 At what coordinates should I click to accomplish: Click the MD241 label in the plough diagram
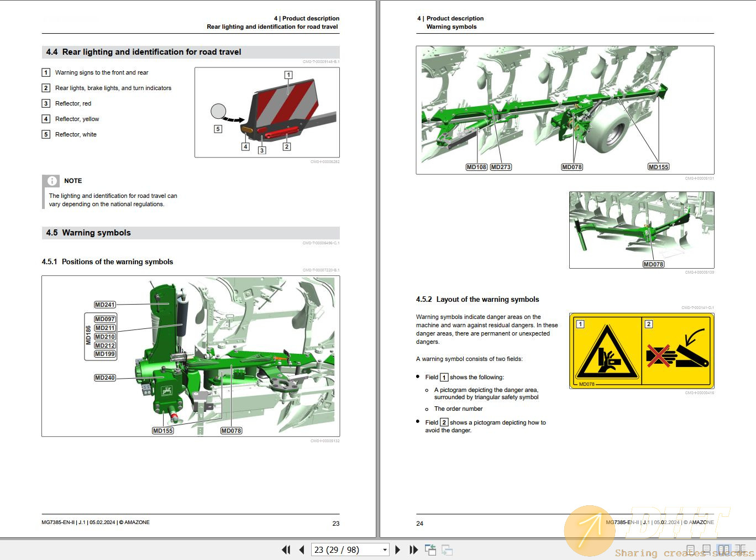point(105,305)
